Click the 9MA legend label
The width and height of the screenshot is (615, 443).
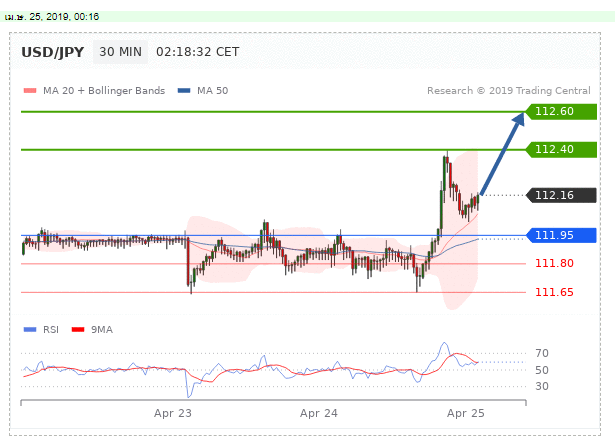tap(102, 330)
